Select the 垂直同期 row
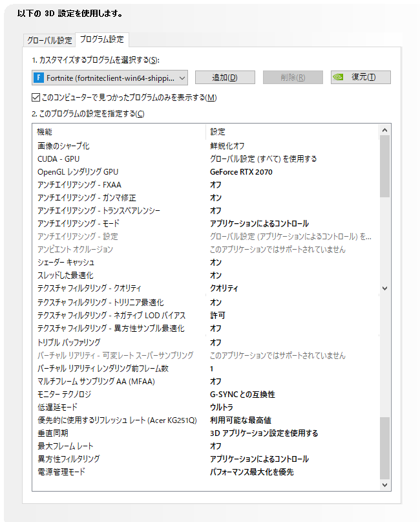Screen dimensions: 420x522 click(205, 433)
